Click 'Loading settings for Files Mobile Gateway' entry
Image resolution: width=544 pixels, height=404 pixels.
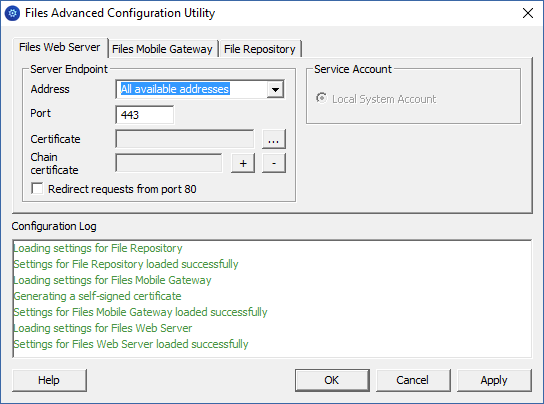click(112, 280)
